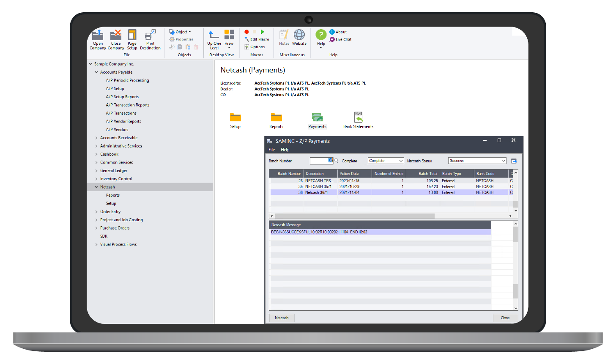Expand General Ledger tree node

tap(96, 171)
